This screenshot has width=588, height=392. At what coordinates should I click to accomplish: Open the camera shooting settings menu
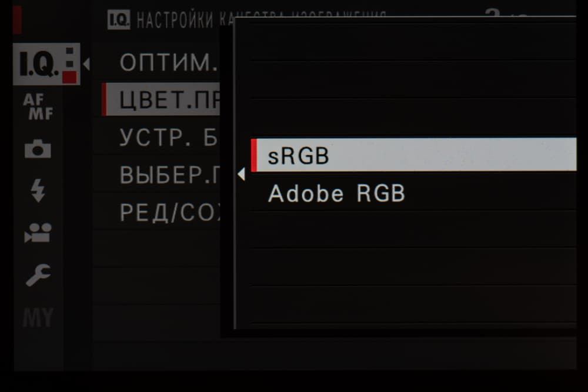(38, 150)
